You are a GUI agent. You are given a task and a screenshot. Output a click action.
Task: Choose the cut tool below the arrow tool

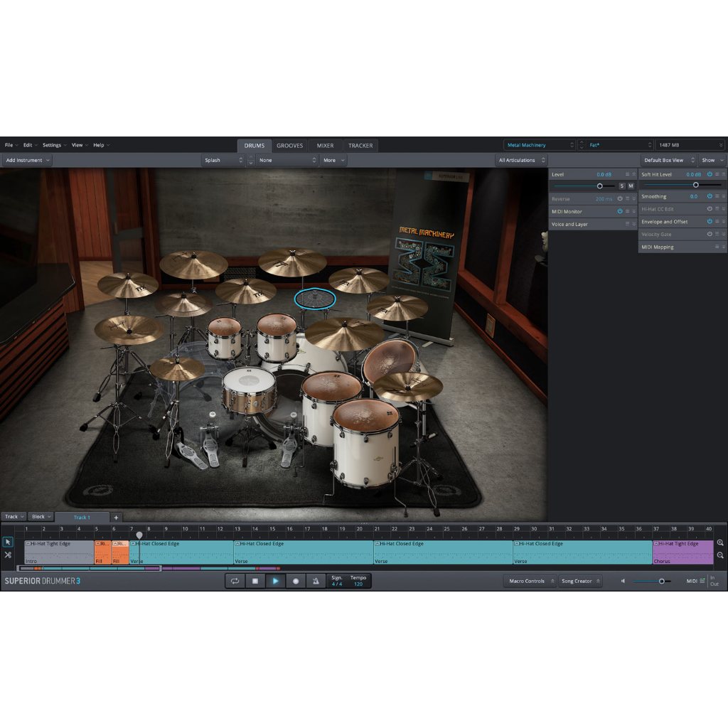(x=8, y=555)
